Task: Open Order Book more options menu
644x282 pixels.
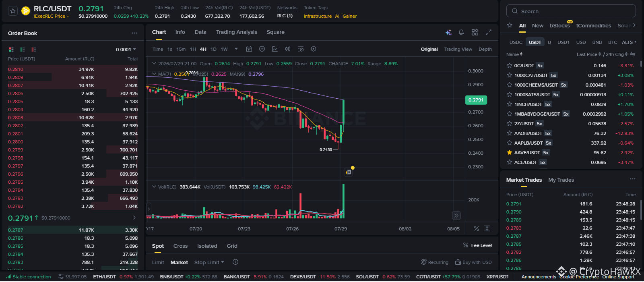Action: click(x=134, y=33)
